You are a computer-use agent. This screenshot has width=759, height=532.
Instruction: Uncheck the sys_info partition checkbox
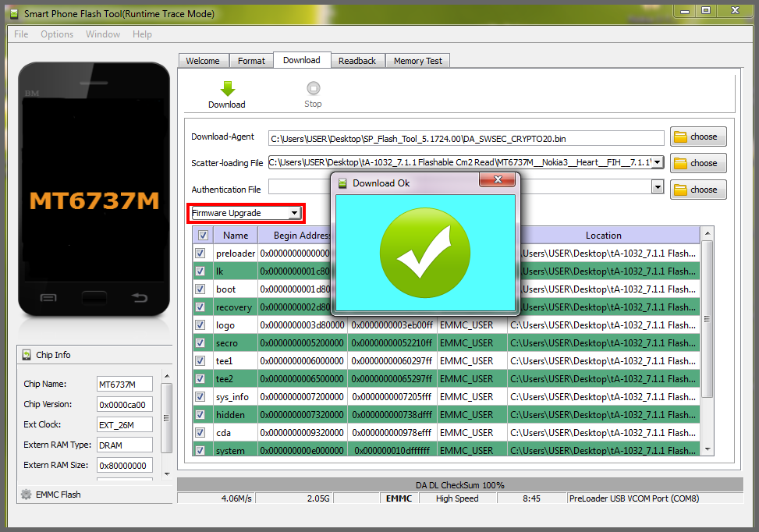coord(200,396)
